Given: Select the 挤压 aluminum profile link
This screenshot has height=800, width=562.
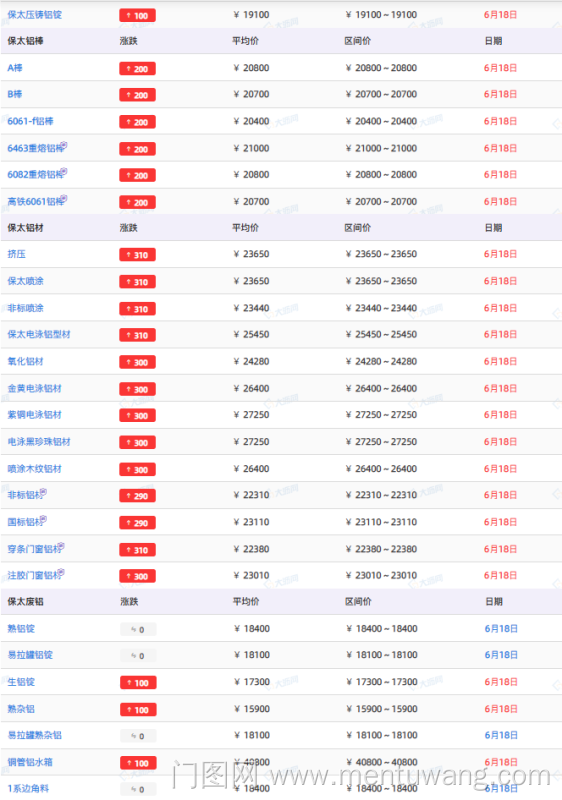Looking at the screenshot, I should (16, 254).
